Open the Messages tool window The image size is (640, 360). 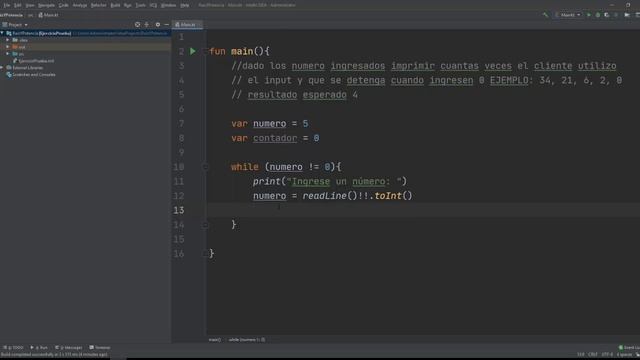(69, 348)
